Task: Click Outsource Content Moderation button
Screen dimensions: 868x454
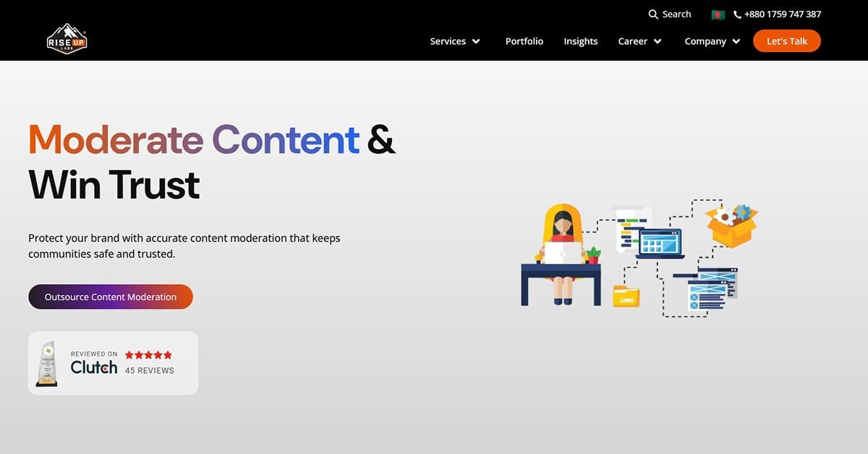Action: (x=111, y=296)
